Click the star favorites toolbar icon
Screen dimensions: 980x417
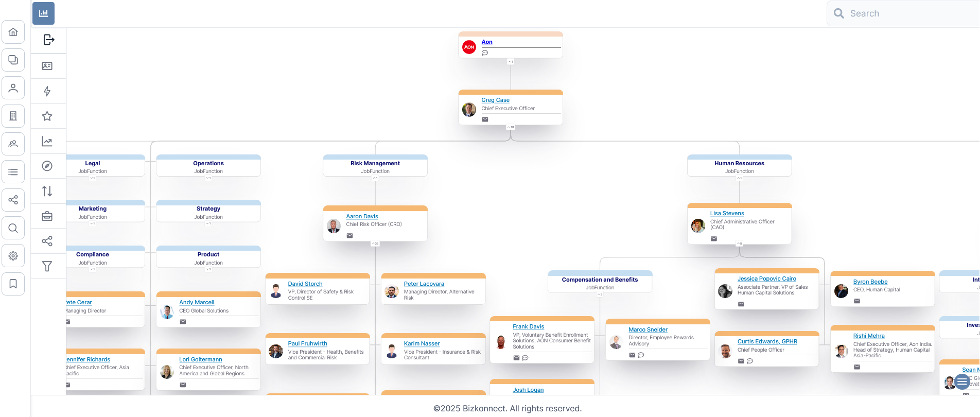(x=47, y=116)
